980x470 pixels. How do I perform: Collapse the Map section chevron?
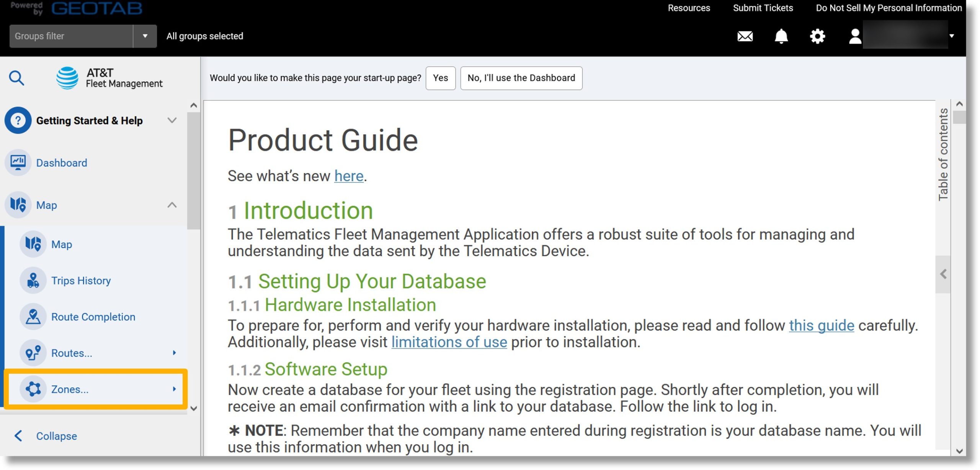coord(172,205)
